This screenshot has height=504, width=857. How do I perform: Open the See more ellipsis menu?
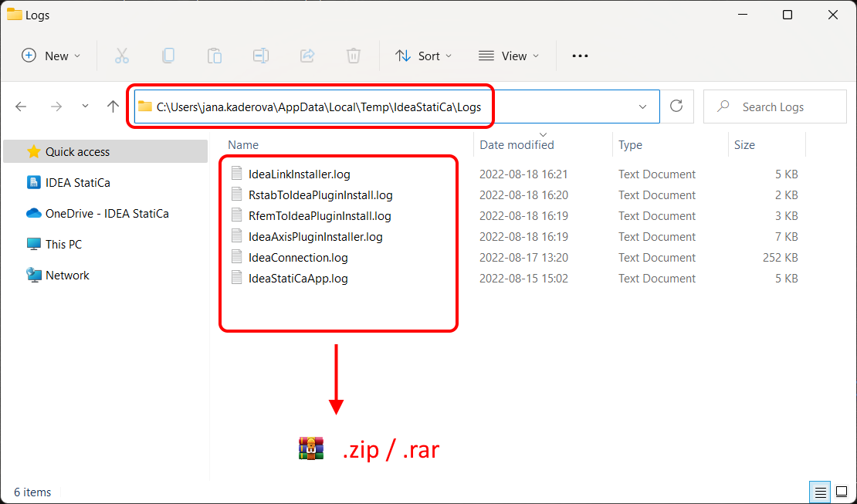coord(580,56)
